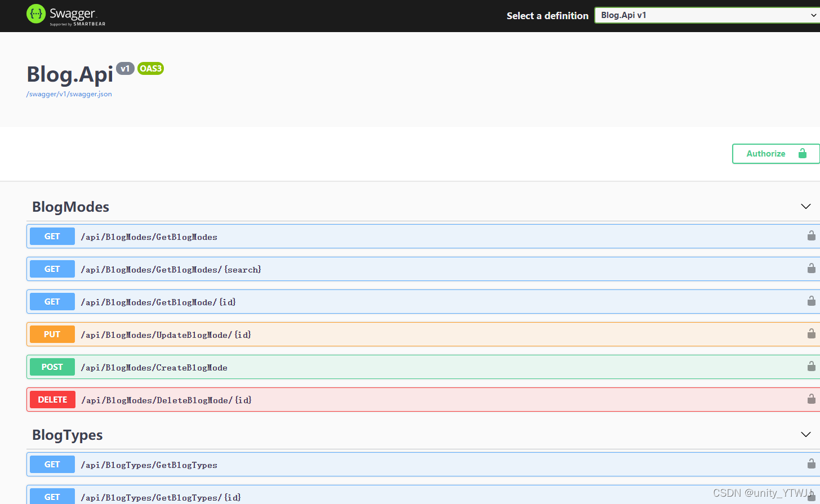The image size is (820, 504).
Task: Click the padlock on GetBlogModes endpoint
Action: 811,235
